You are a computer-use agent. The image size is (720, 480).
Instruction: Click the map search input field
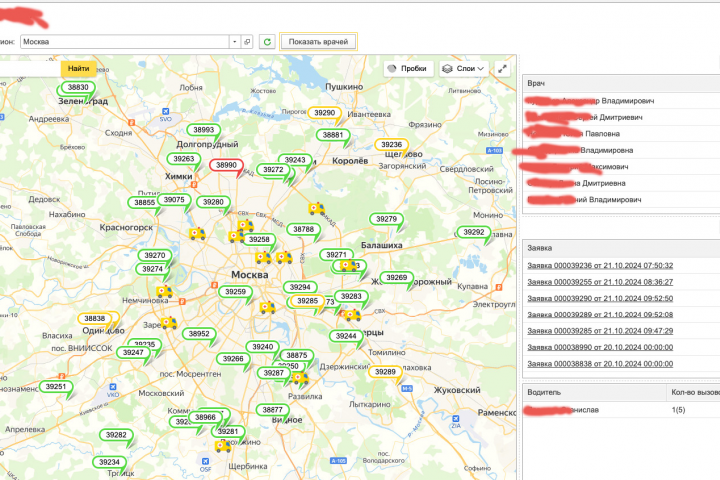pyautogui.click(x=30, y=68)
